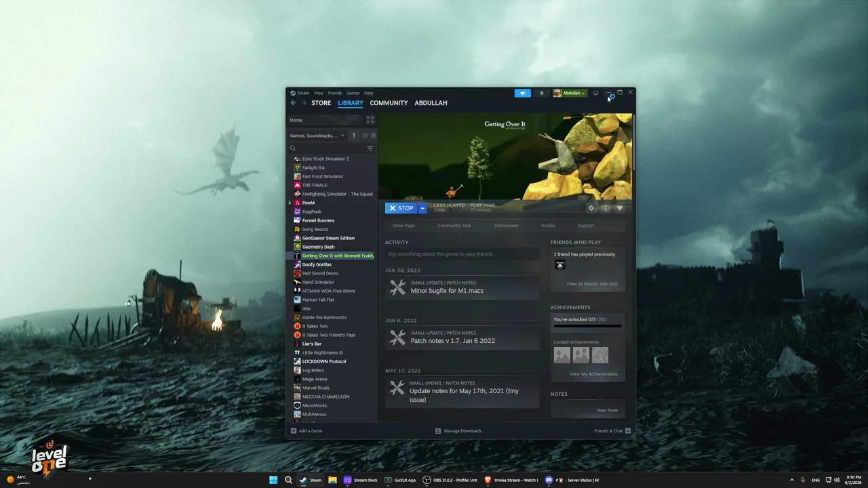This screenshot has height=488, width=868.
Task: Switch to Stream Deck in the taskbar
Action: click(361, 480)
